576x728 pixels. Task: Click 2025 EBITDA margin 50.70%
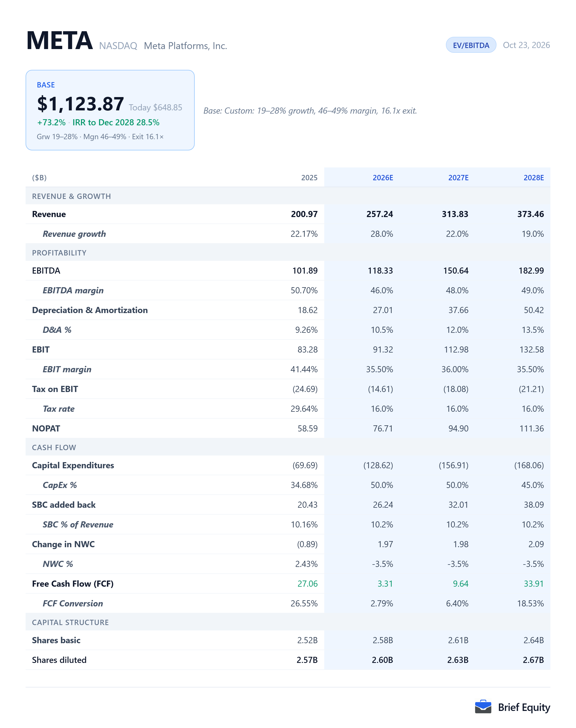(304, 290)
